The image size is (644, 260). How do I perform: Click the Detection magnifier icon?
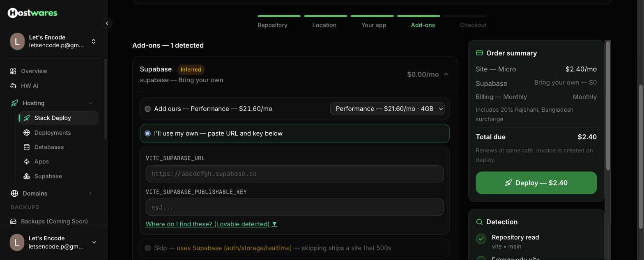click(479, 222)
